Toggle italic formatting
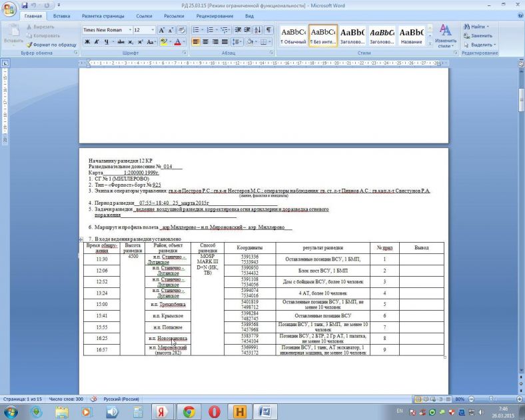This screenshot has height=420, width=525. (x=97, y=41)
